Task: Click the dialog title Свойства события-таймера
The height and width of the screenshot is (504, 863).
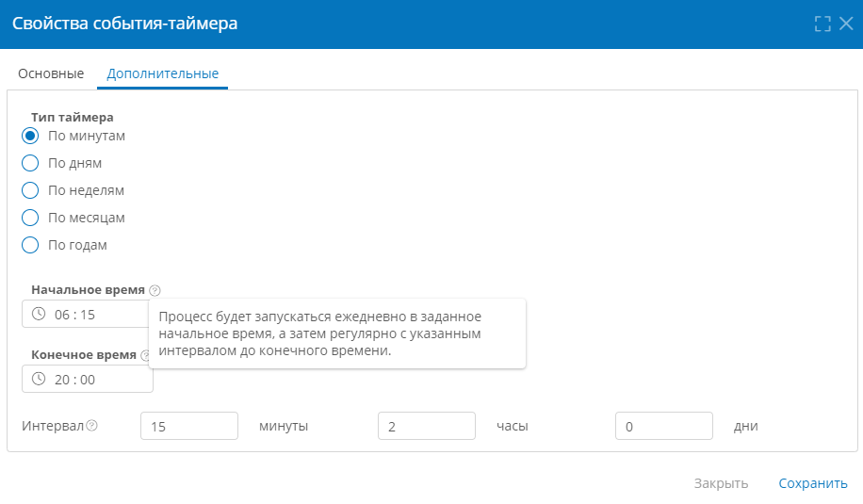Action: [x=125, y=24]
